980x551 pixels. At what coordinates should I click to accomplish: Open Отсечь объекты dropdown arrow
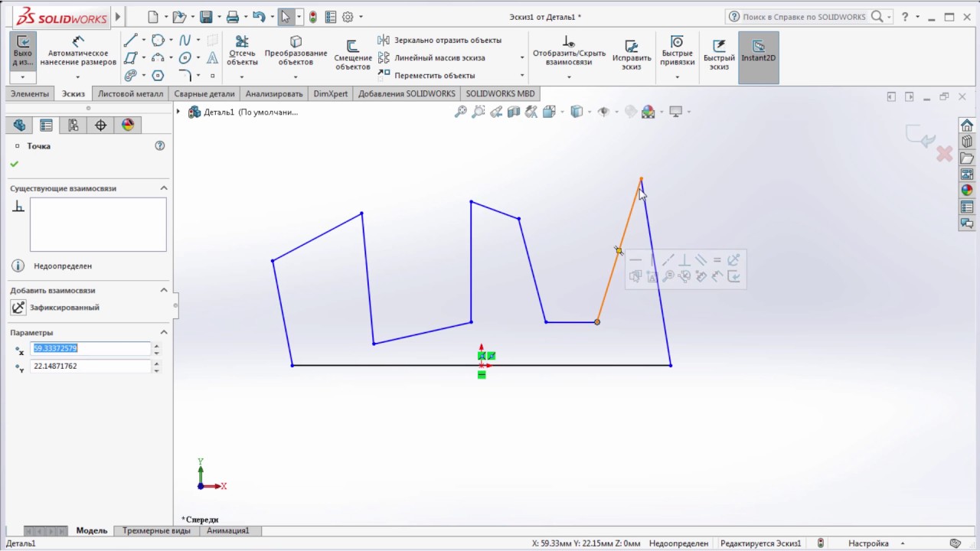coord(242,77)
